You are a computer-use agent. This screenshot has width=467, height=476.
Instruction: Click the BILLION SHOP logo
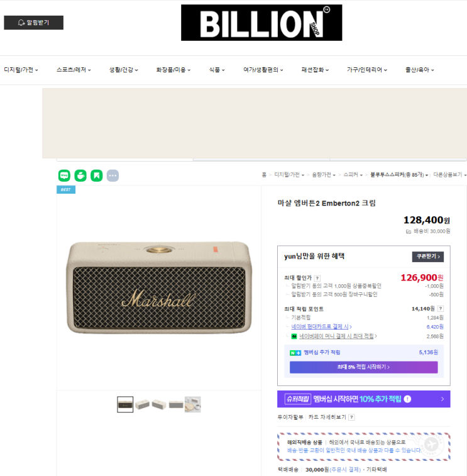(x=261, y=23)
